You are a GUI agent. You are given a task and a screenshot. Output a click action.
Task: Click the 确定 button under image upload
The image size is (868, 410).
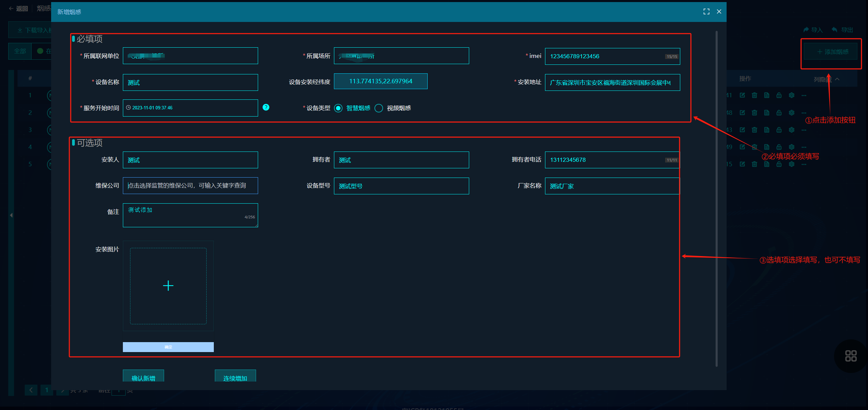point(168,347)
